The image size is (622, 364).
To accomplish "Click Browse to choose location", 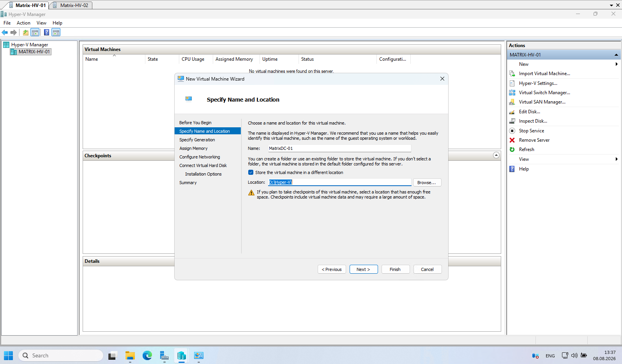I will tap(427, 183).
